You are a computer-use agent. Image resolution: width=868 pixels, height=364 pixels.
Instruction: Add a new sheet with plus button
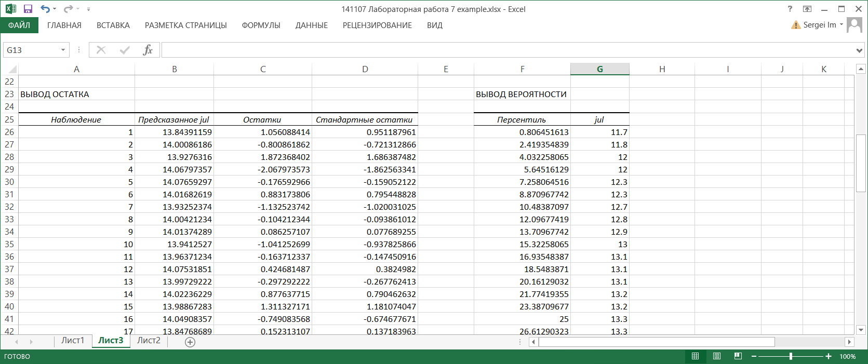click(x=190, y=342)
